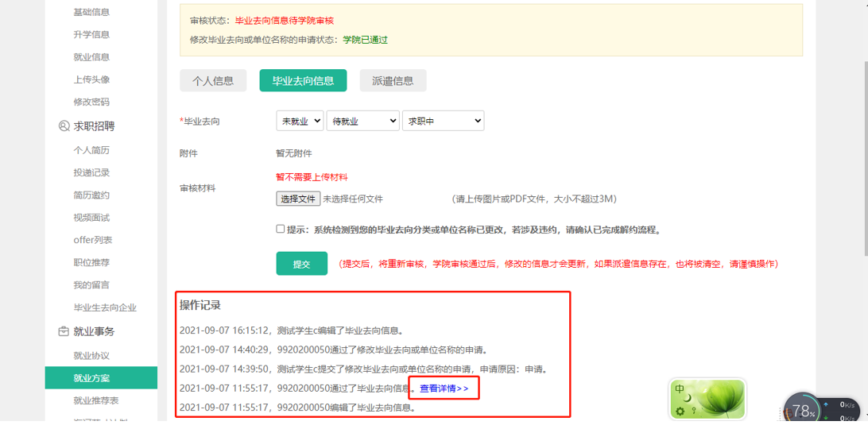Screen dimensions: 868x429
Task: Go to offer列表 in sidebar
Action: [93, 240]
